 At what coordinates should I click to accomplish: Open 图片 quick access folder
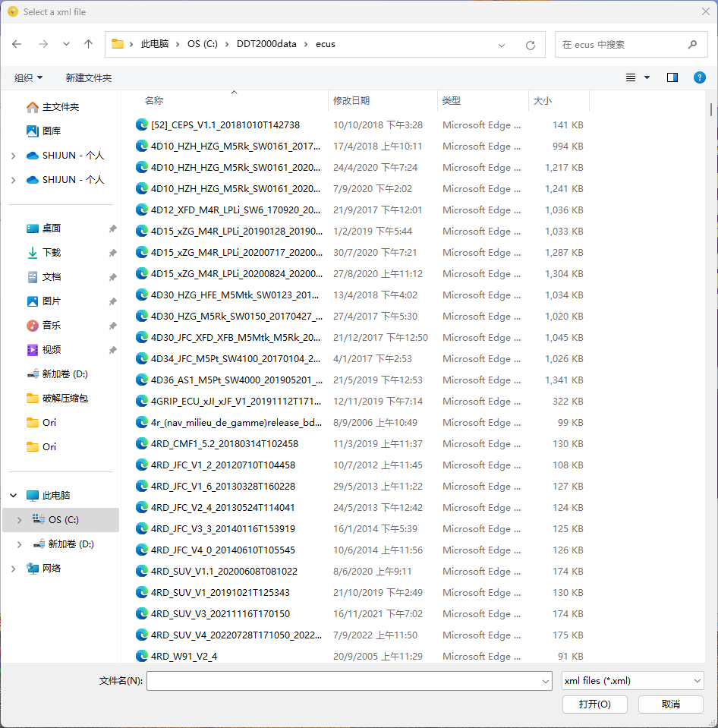coord(52,301)
